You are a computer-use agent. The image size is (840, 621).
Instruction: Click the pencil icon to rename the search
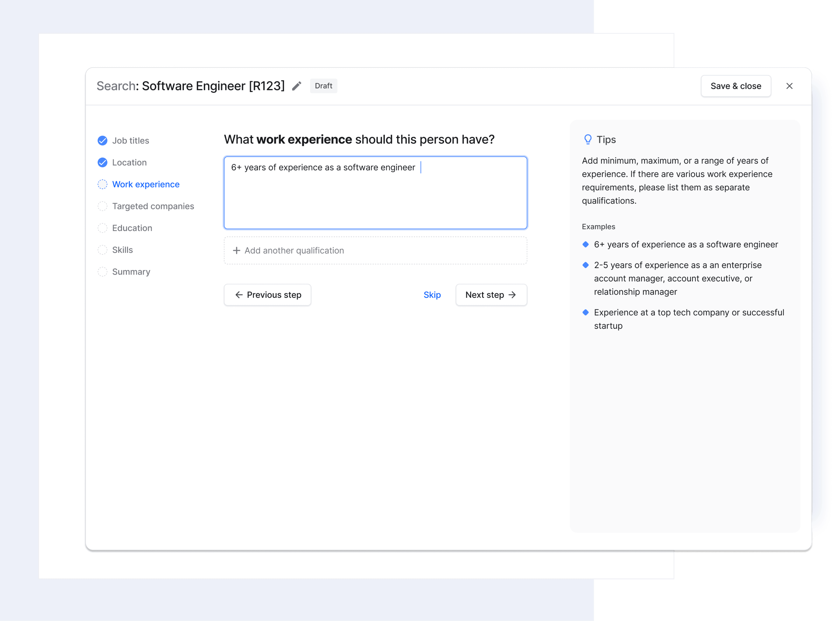click(x=297, y=86)
